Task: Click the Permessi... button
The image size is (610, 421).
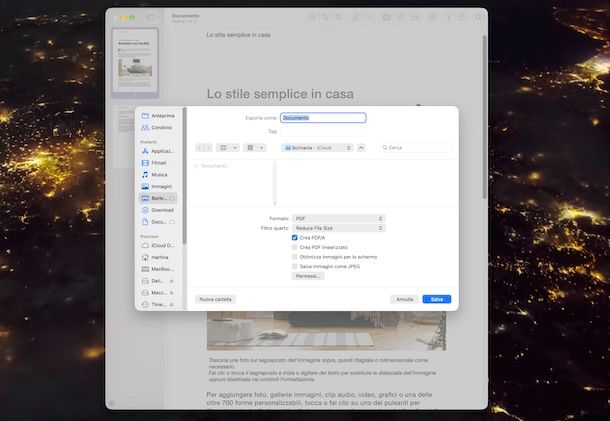Action: [x=308, y=276]
